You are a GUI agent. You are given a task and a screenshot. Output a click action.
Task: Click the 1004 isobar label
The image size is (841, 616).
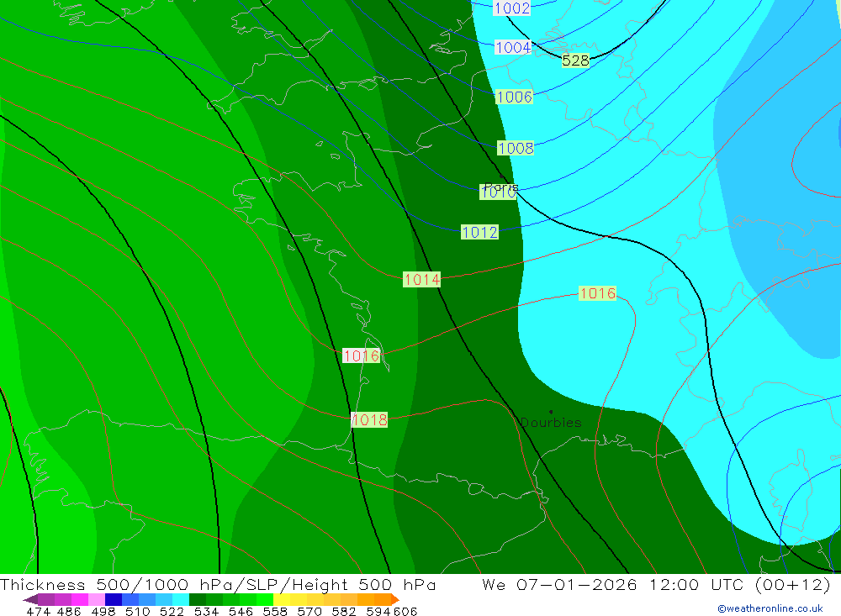click(513, 48)
